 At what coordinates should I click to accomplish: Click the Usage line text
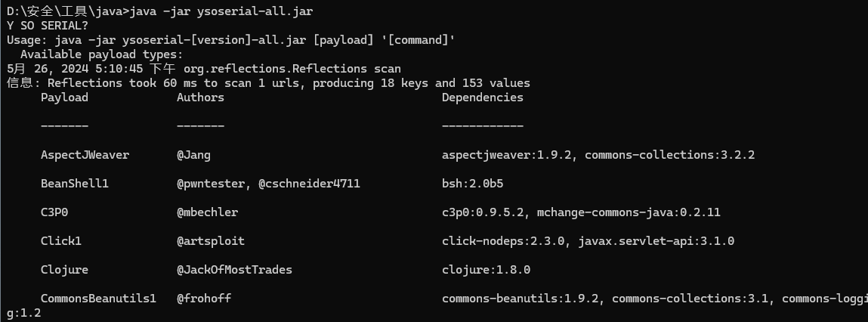coord(230,40)
